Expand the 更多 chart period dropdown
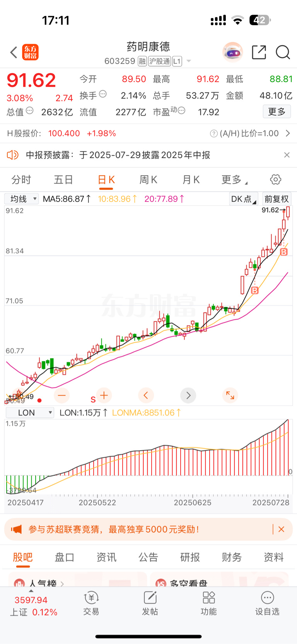The height and width of the screenshot is (644, 297). [x=234, y=180]
